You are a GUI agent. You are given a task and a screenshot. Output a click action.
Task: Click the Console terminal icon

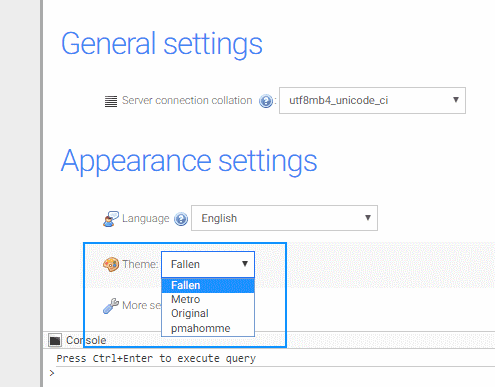tap(55, 340)
